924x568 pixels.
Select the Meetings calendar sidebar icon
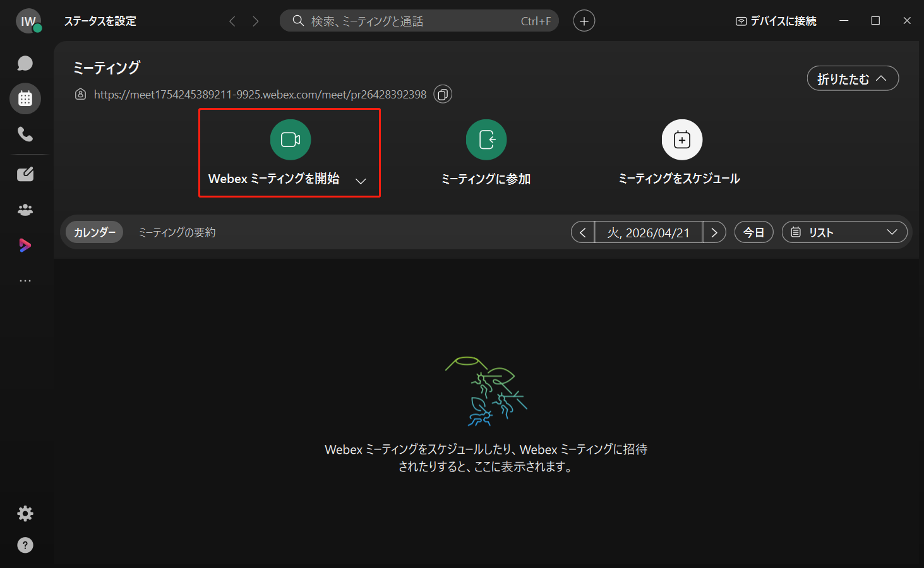click(25, 98)
